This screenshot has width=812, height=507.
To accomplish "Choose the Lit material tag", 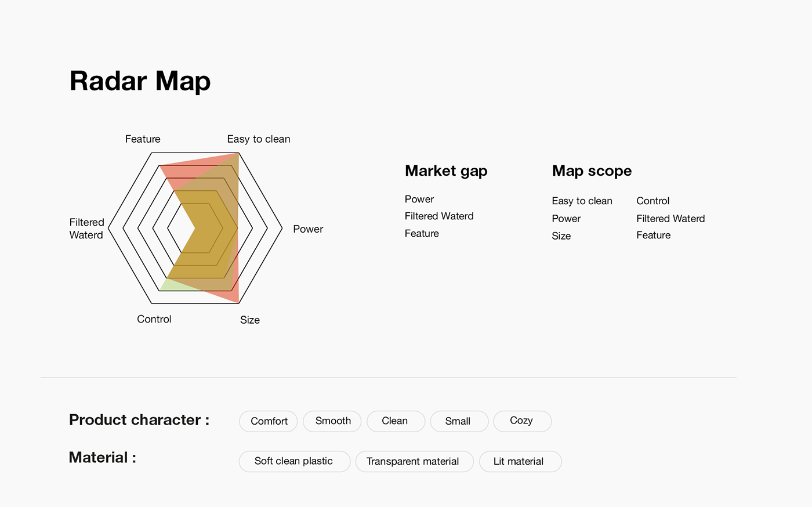I will (x=519, y=461).
